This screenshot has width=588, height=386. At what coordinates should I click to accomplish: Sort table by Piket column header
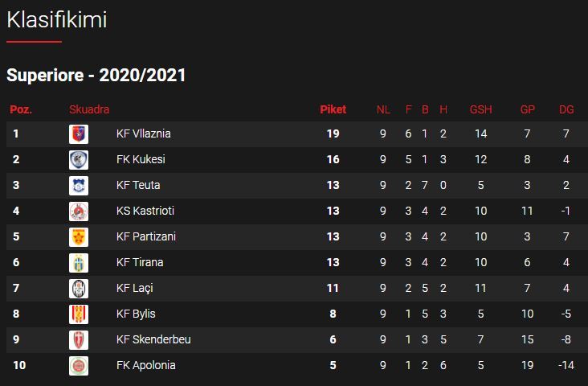point(333,109)
